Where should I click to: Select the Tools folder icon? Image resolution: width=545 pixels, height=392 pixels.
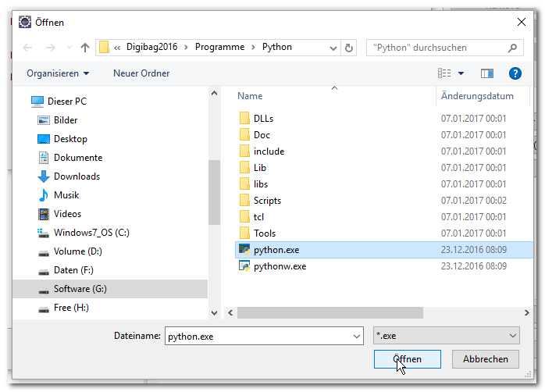tap(244, 233)
